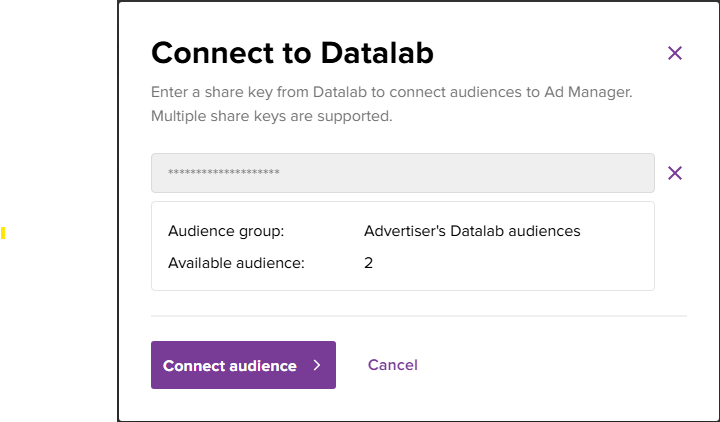Screen dimensions: 720x422
Task: Select the masked asterisk key text
Action: pyautogui.click(x=224, y=173)
